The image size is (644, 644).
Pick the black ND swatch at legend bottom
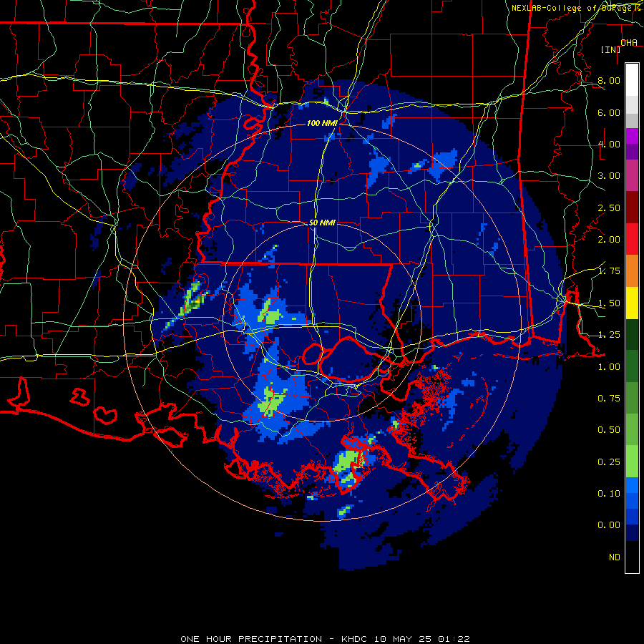tap(632, 557)
